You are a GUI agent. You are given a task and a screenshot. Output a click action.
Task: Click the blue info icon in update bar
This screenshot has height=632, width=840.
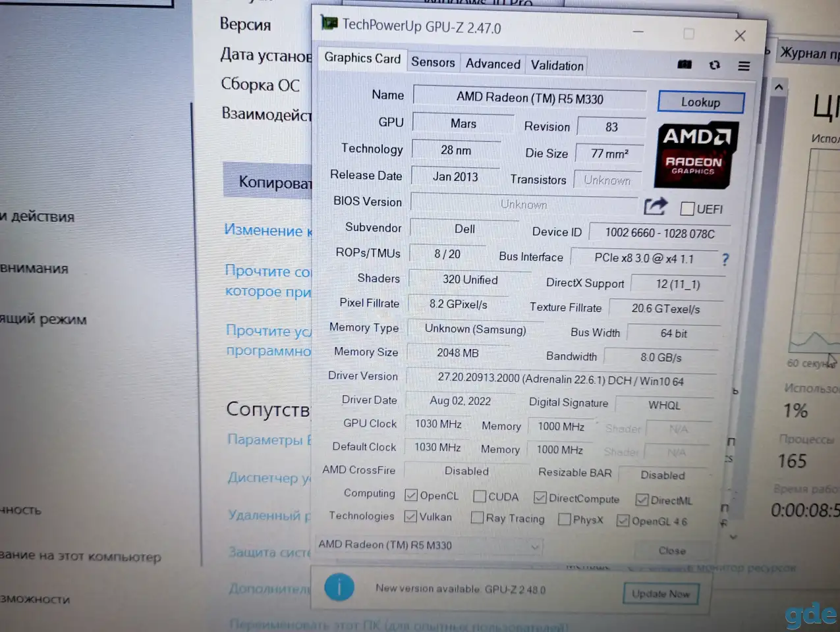339,587
